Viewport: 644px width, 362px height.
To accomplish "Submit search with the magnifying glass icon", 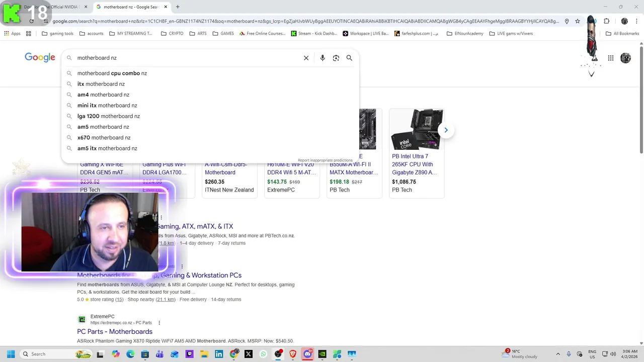I will click(349, 58).
